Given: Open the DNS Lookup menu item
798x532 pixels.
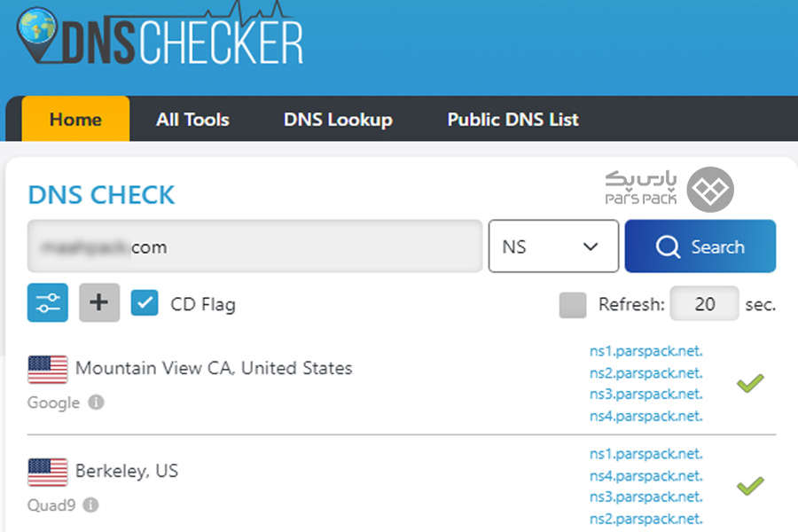Looking at the screenshot, I should click(x=338, y=120).
